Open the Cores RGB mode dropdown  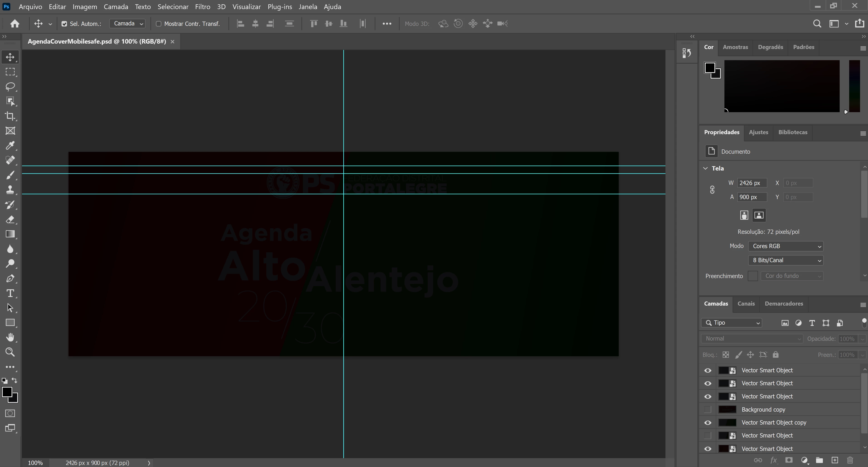pos(785,246)
